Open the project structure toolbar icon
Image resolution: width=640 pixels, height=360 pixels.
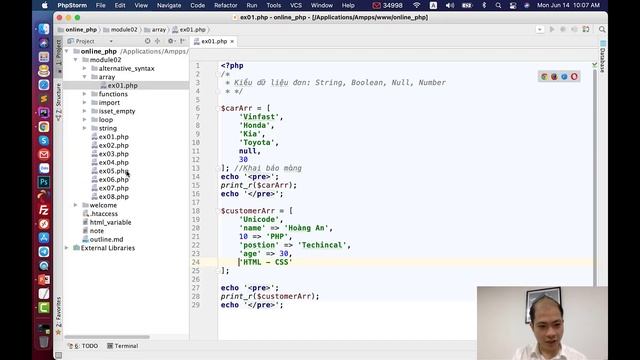coord(586,29)
